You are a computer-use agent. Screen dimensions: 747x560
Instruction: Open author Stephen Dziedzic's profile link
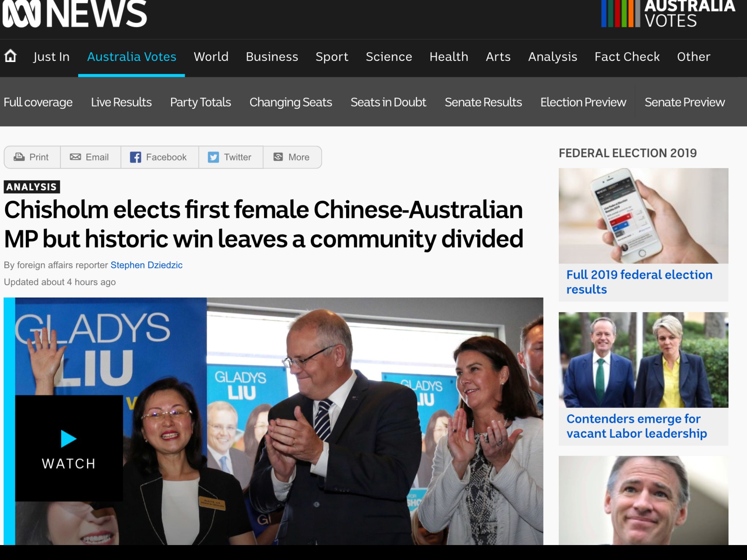pyautogui.click(x=146, y=265)
